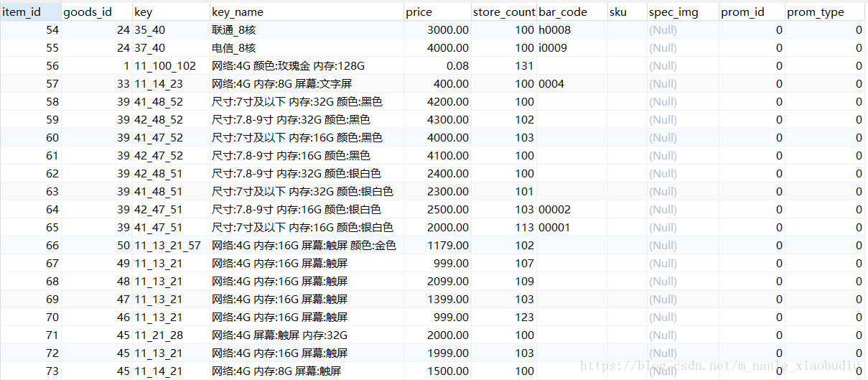Select price cell 1399.00
This screenshot has width=868, height=380.
coord(437,299)
